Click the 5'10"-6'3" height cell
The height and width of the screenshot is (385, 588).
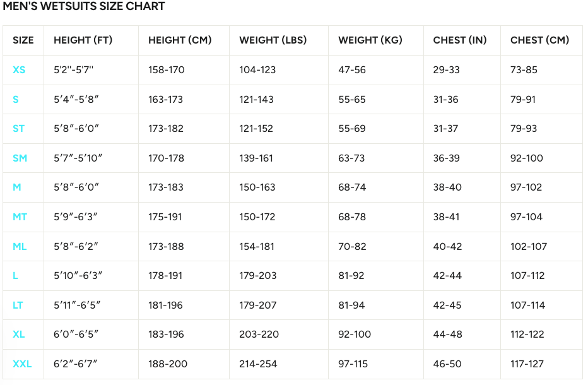78,276
